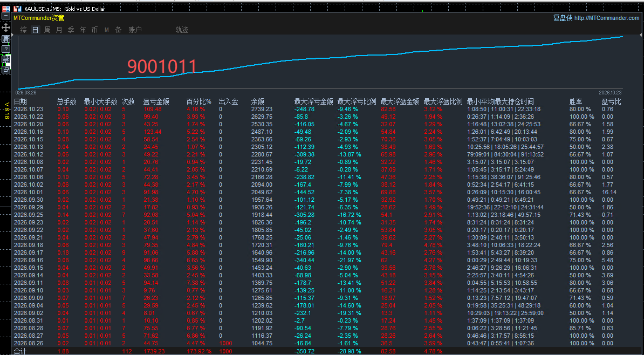Click the 余额 column header
Image resolution: width=644 pixels, height=355 pixels.
coord(257,101)
